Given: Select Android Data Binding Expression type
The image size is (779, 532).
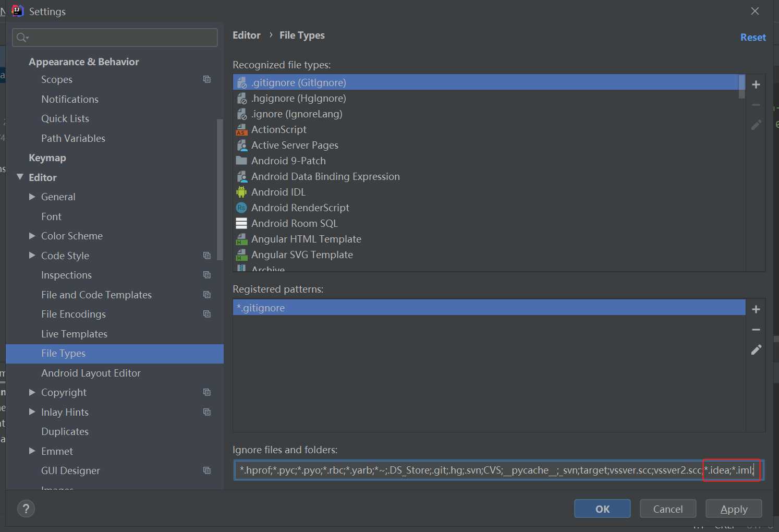Looking at the screenshot, I should click(486, 176).
